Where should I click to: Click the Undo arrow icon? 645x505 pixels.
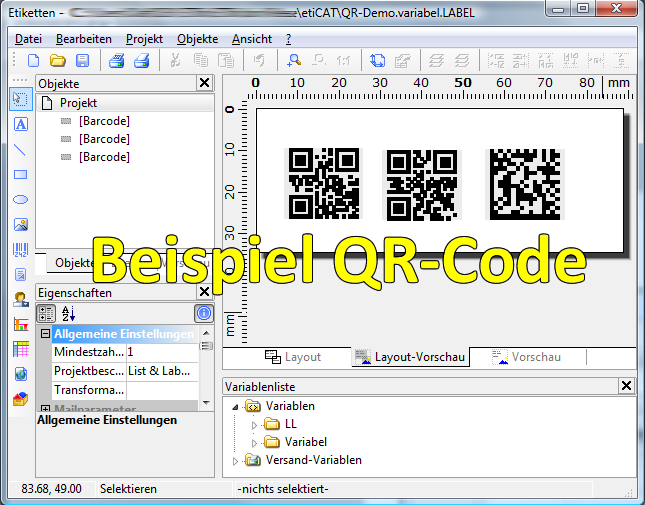click(259, 61)
